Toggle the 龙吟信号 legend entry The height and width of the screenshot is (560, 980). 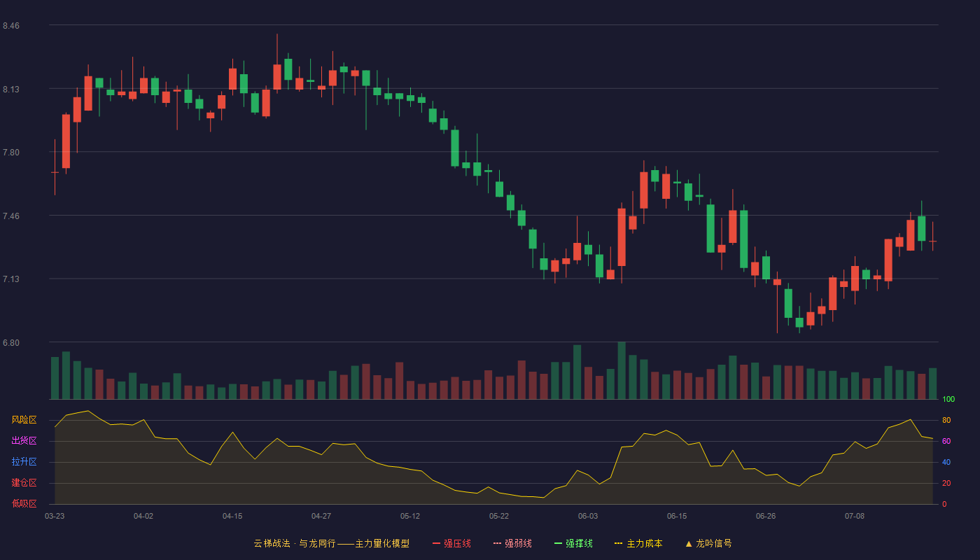pos(708,543)
